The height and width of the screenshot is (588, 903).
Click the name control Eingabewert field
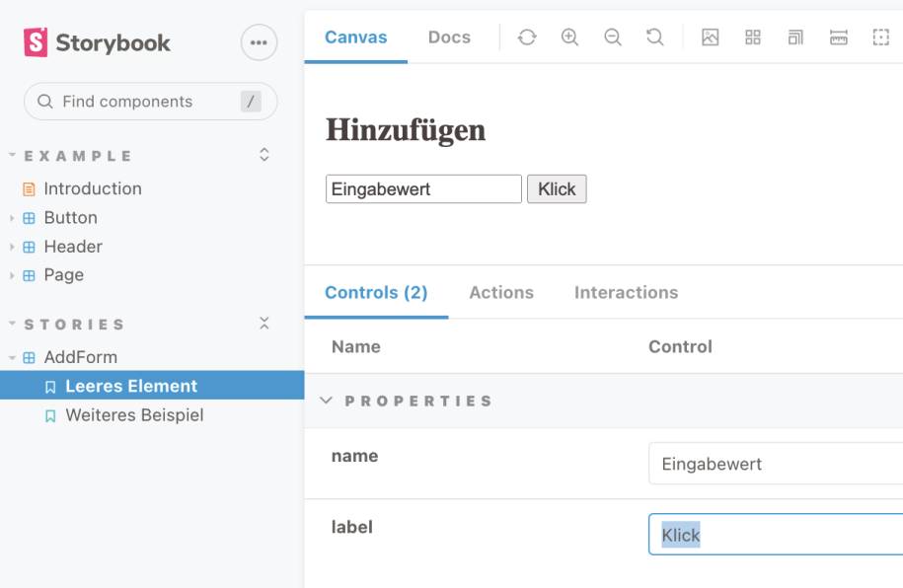pyautogui.click(x=775, y=464)
